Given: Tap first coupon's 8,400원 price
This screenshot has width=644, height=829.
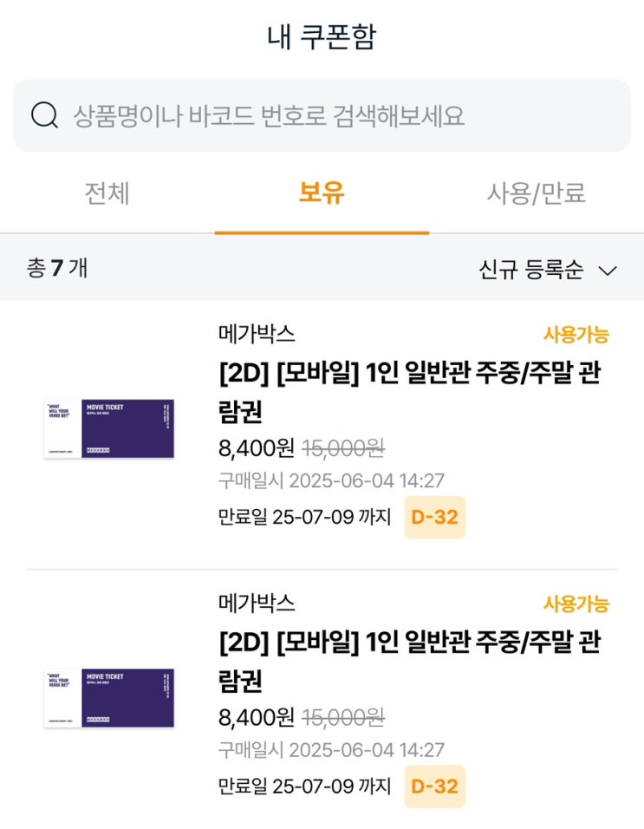Looking at the screenshot, I should 257,448.
